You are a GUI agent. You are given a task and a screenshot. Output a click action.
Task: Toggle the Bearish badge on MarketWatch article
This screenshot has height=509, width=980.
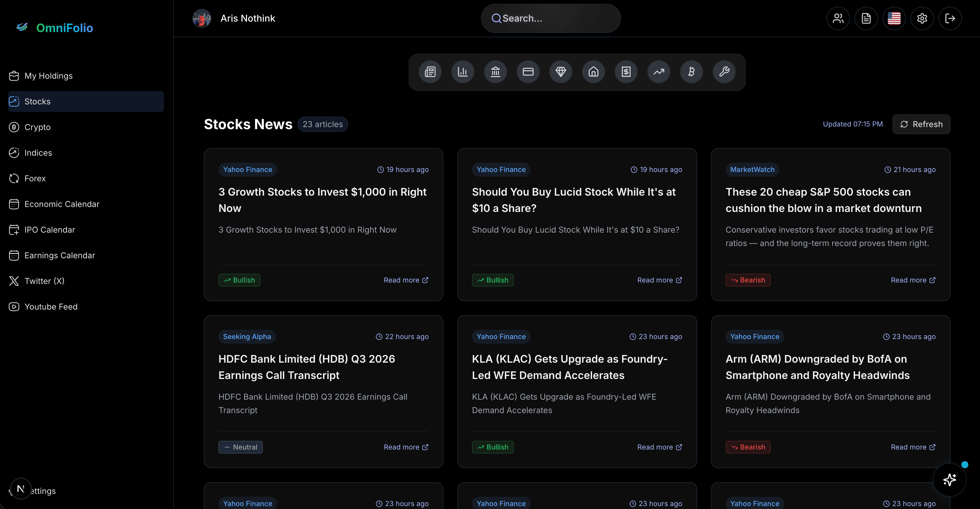tap(748, 280)
